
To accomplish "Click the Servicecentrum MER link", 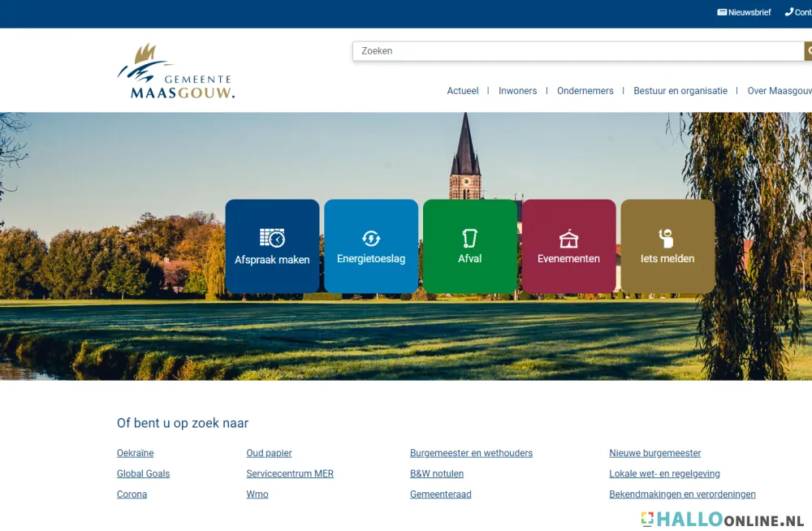I will coord(290,473).
